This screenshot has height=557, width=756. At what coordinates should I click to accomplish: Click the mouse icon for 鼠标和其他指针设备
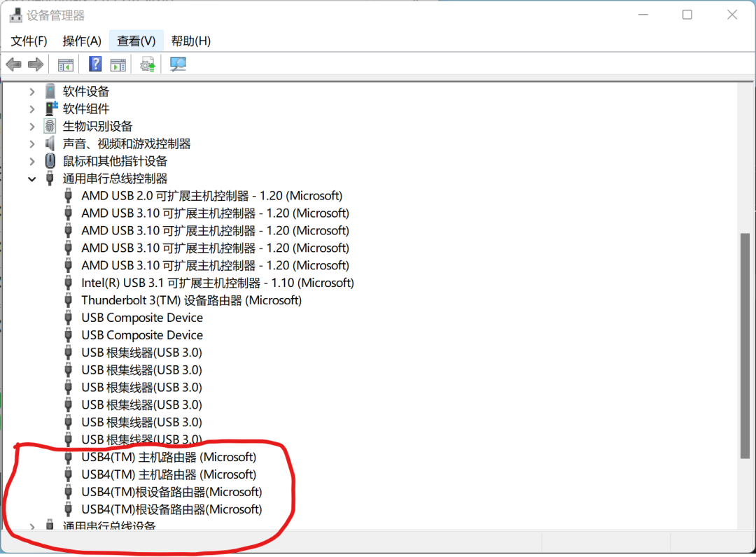pos(50,160)
